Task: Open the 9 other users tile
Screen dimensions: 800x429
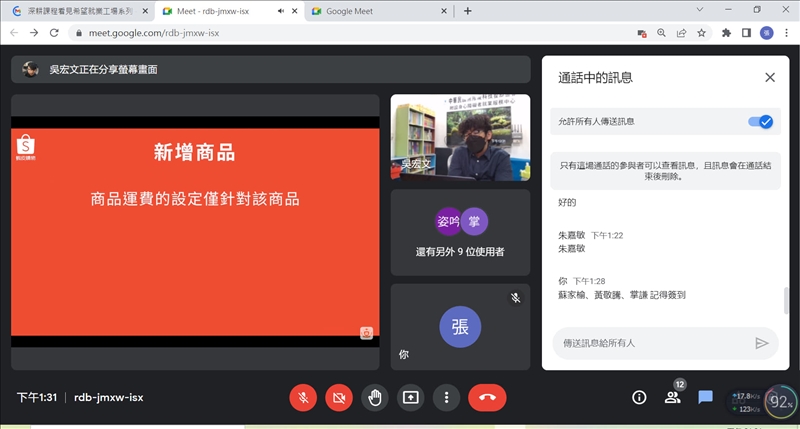Action: (460, 233)
